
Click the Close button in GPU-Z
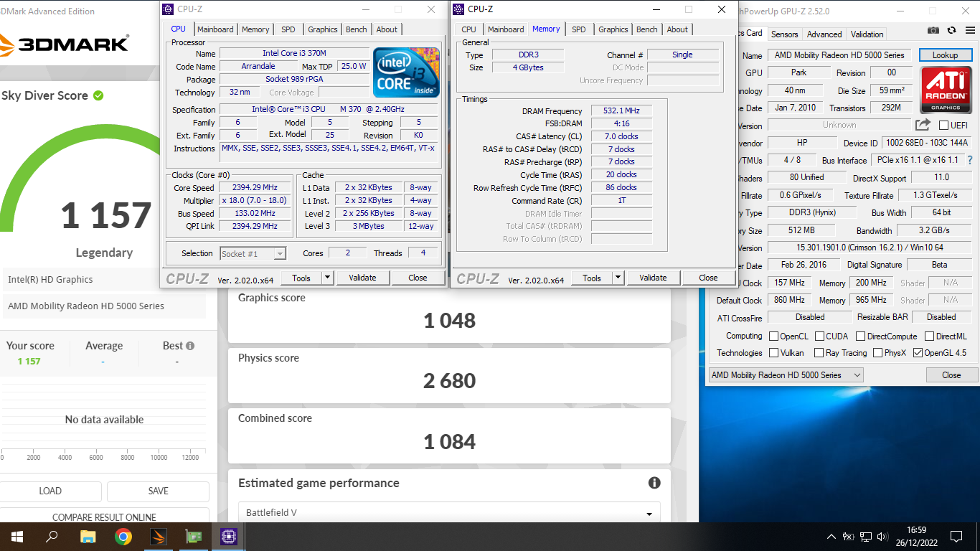tap(951, 375)
